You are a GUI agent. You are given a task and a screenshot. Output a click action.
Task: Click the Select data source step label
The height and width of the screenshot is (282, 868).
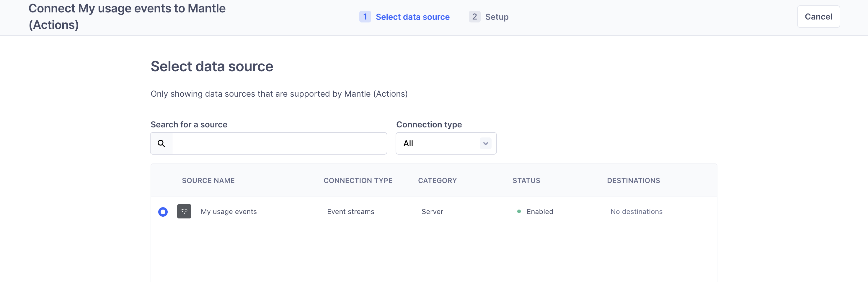[x=413, y=17]
